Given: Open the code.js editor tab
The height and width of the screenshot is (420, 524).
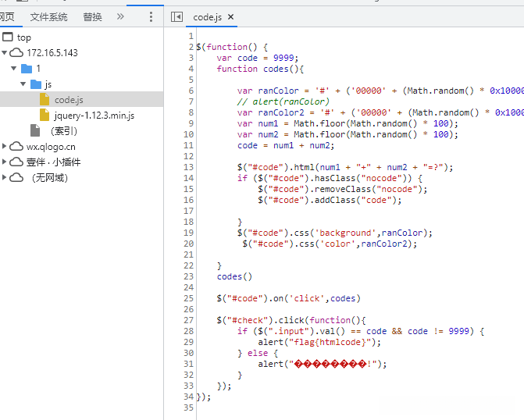Looking at the screenshot, I should click(207, 17).
